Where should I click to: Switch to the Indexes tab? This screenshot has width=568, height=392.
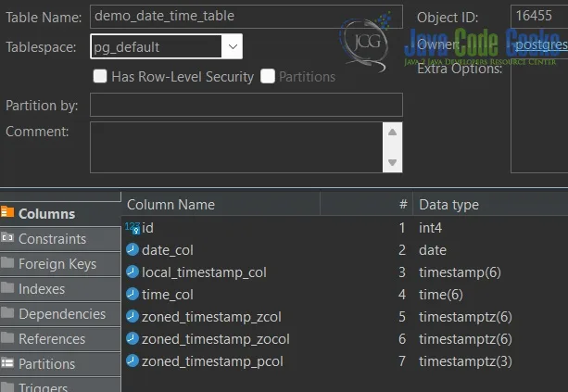[x=60, y=289]
